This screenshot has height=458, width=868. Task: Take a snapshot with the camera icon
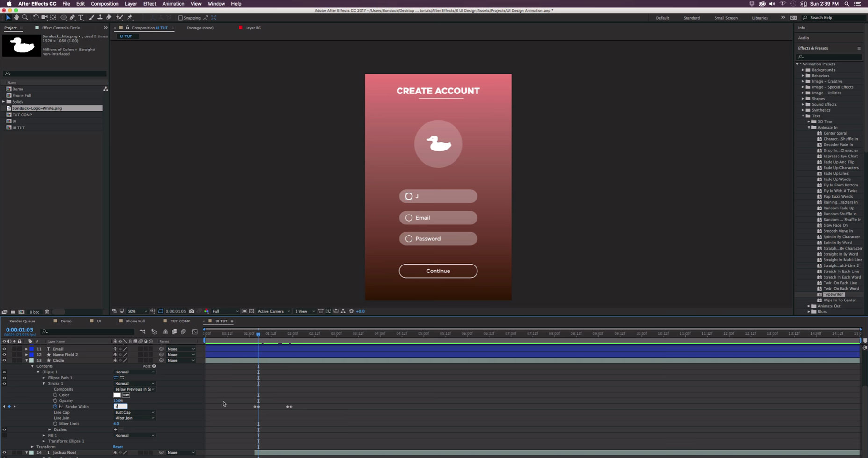[191, 311]
